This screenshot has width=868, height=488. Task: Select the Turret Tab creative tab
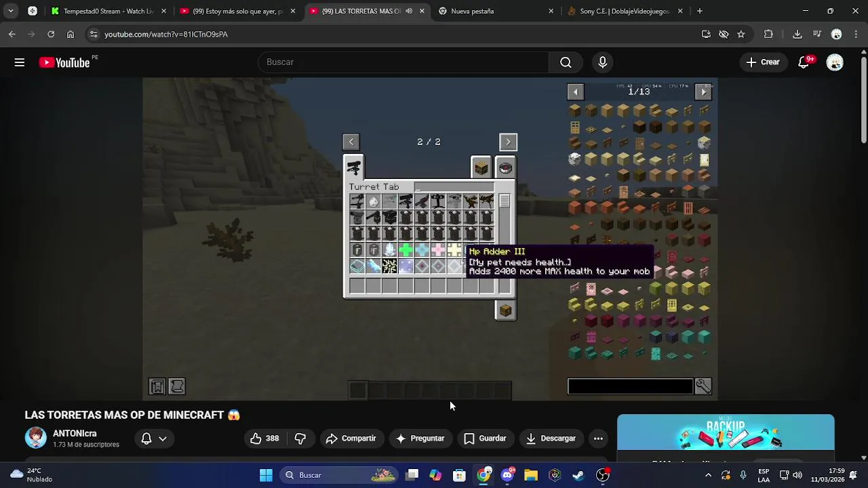coord(354,167)
